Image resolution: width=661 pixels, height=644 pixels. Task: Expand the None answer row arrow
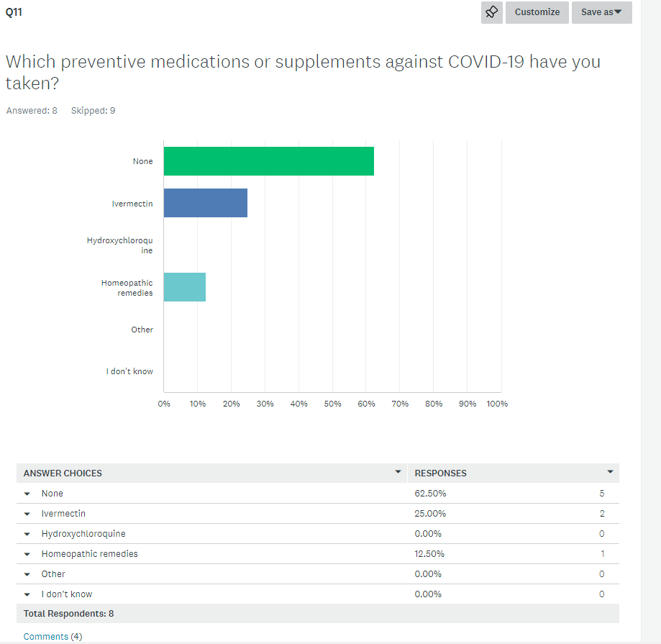click(x=27, y=494)
